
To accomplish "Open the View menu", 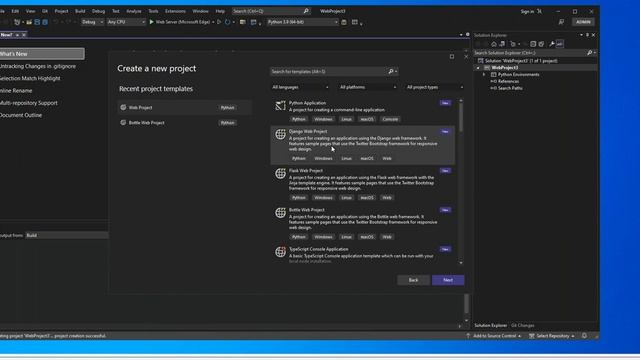I will pyautogui.click(x=30, y=11).
